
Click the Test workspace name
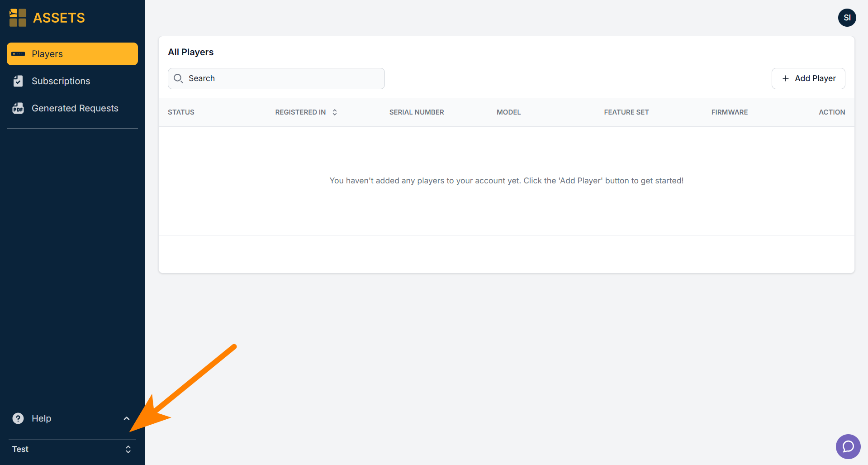pos(20,449)
